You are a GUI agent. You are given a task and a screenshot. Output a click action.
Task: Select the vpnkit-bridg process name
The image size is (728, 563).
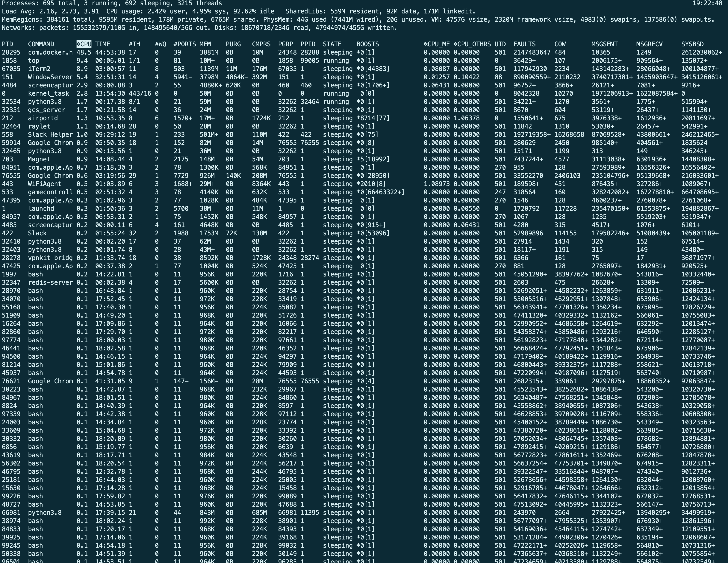(50, 258)
